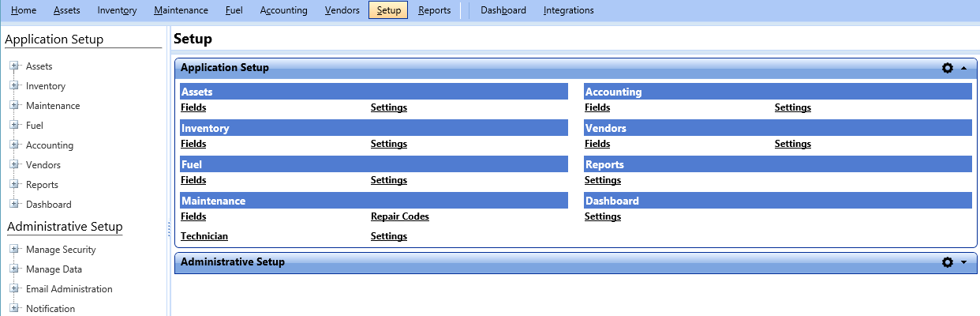Open the Administrative Setup panel gear icon

(x=948, y=262)
